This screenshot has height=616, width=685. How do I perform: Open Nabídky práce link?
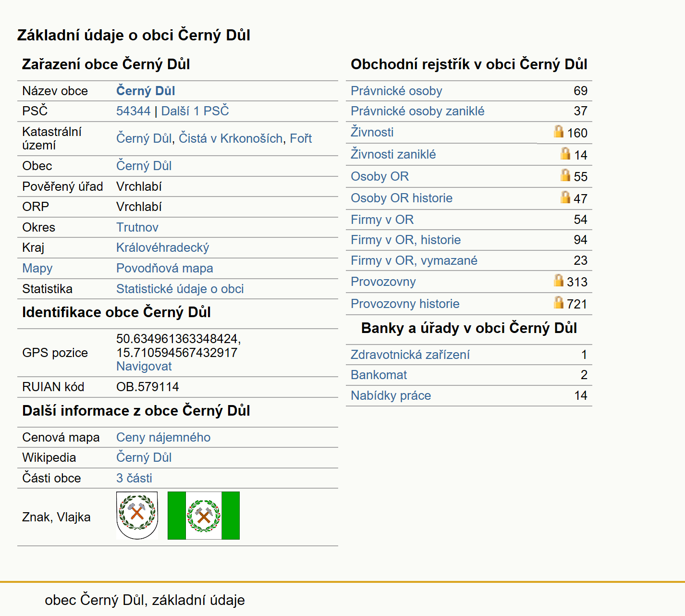point(391,395)
